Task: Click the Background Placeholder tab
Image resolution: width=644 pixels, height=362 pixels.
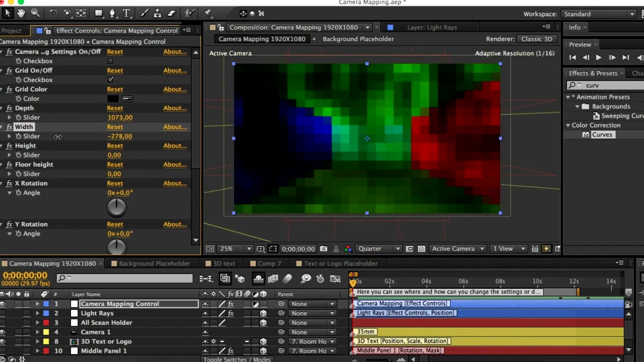Action: (154, 263)
